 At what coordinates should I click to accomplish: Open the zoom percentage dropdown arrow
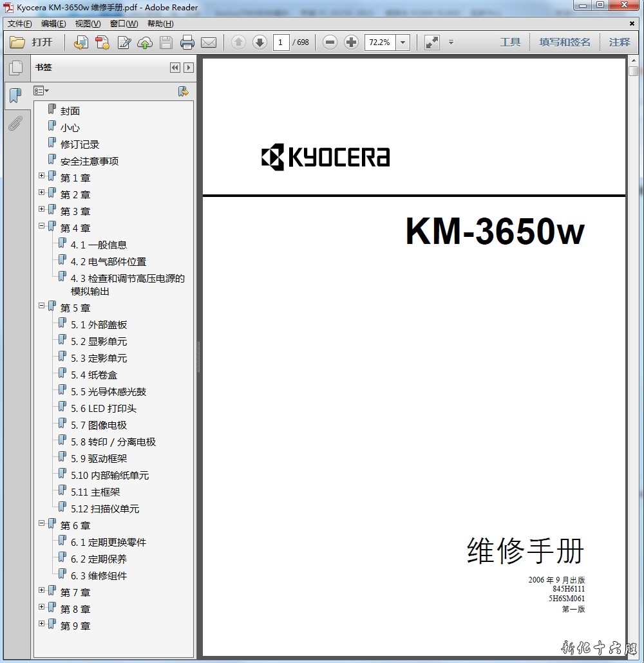402,42
